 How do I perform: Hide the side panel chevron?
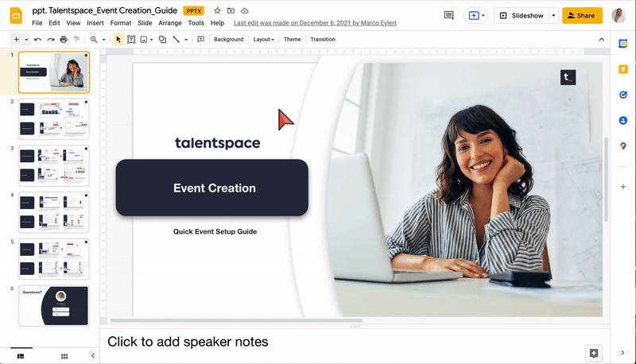[622, 353]
